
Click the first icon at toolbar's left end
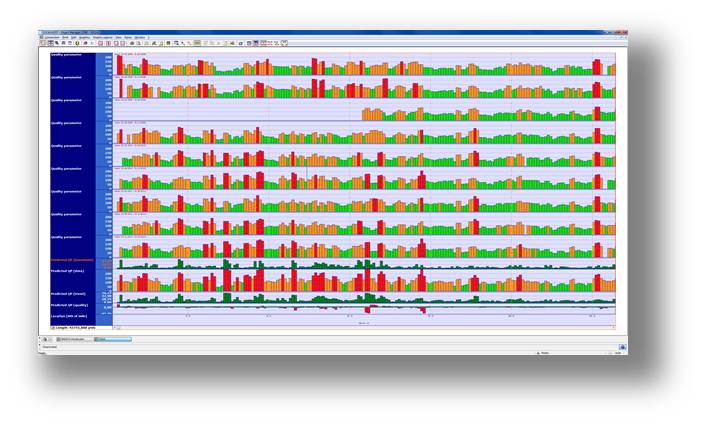(43, 43)
